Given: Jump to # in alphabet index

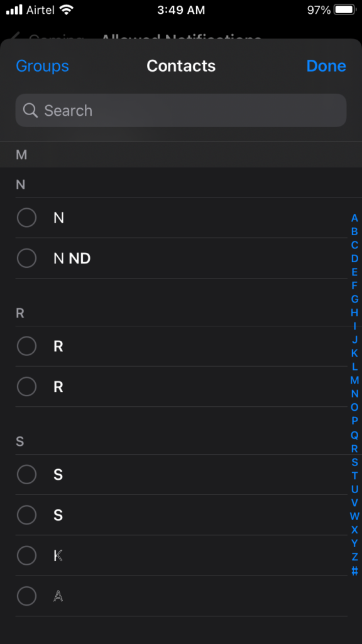Looking at the screenshot, I should [354, 570].
